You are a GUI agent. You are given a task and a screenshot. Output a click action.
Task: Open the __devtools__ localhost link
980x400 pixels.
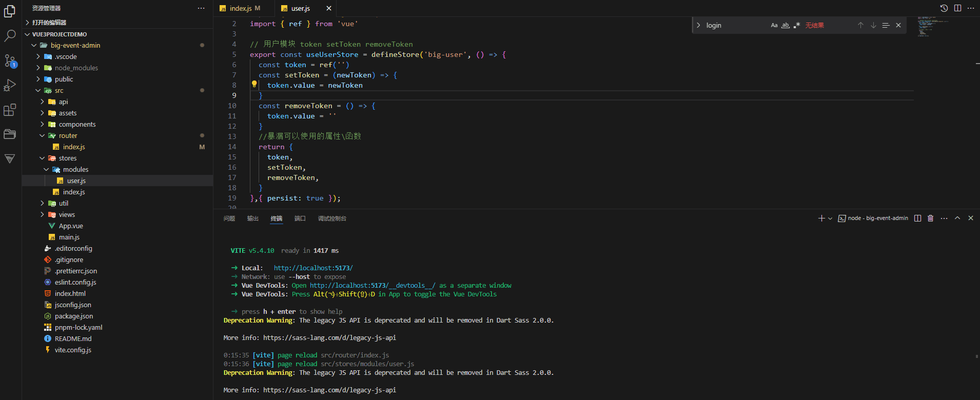coord(373,285)
